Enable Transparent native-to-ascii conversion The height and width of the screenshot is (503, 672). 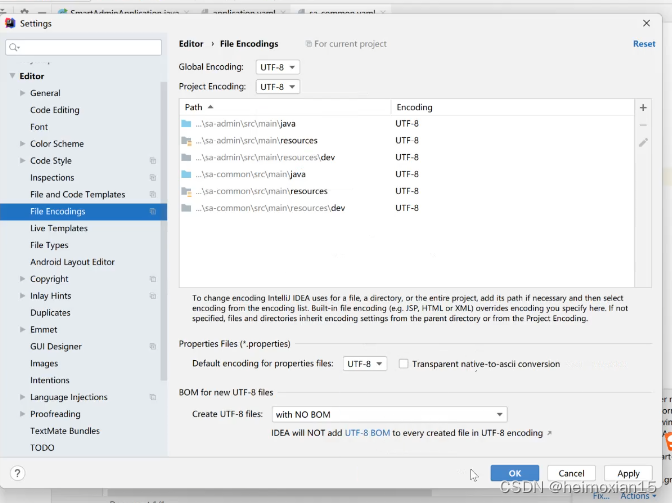tap(404, 364)
